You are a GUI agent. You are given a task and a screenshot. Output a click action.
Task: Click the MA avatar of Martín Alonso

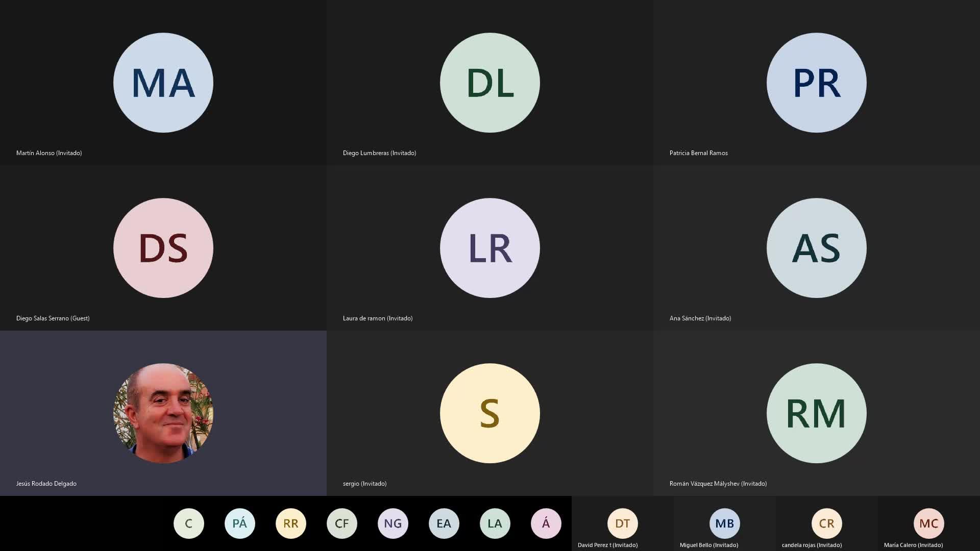tap(163, 83)
